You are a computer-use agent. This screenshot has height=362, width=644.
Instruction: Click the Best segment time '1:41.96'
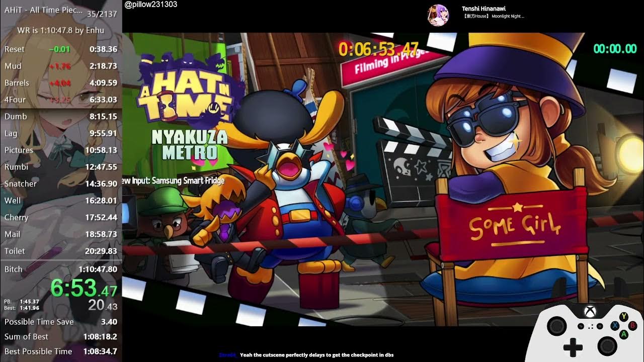(x=29, y=308)
